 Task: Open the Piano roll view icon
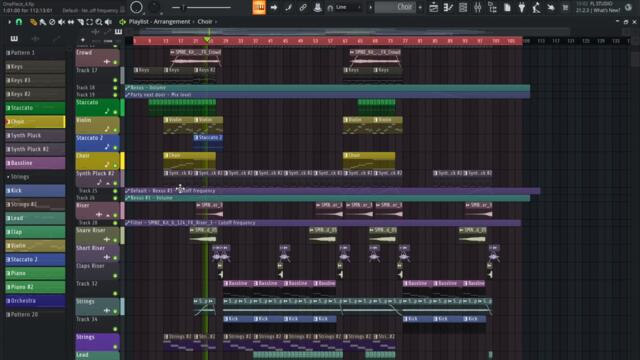[448, 7]
